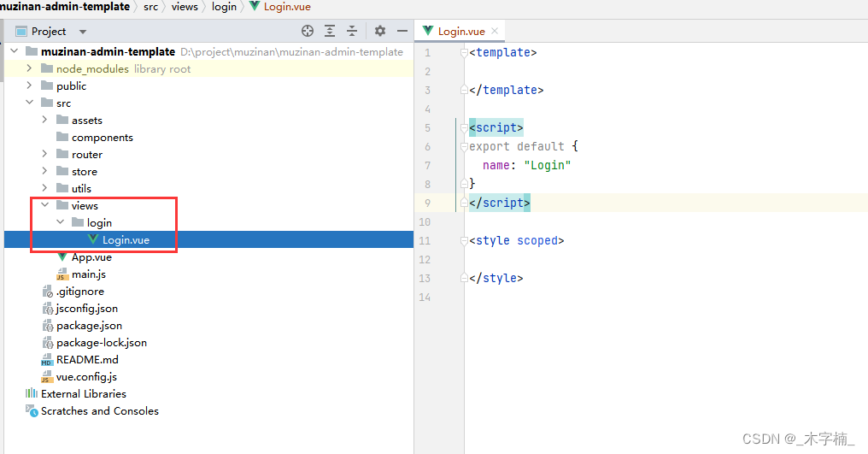Fold the script tag at line 5
This screenshot has width=868, height=454.
[464, 128]
